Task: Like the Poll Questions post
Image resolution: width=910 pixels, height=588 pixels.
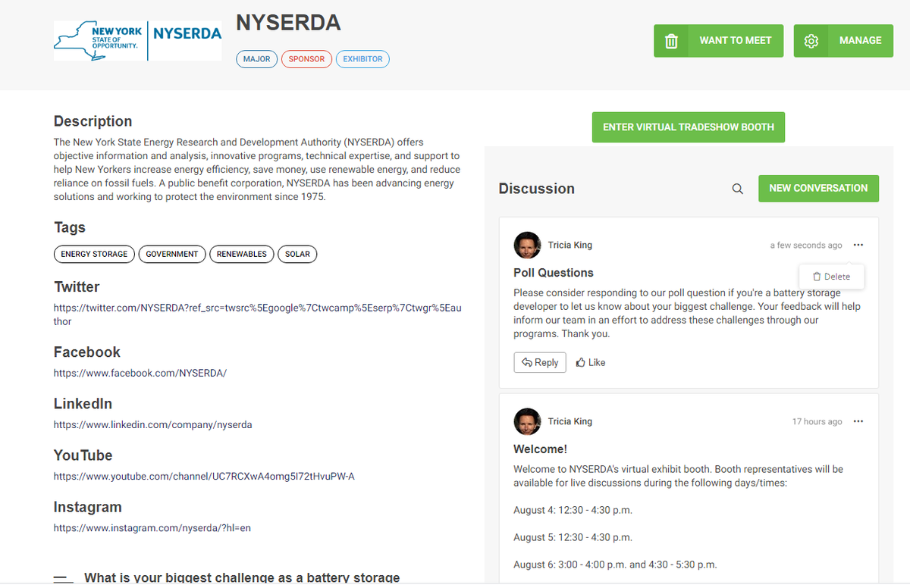Action: [x=591, y=362]
